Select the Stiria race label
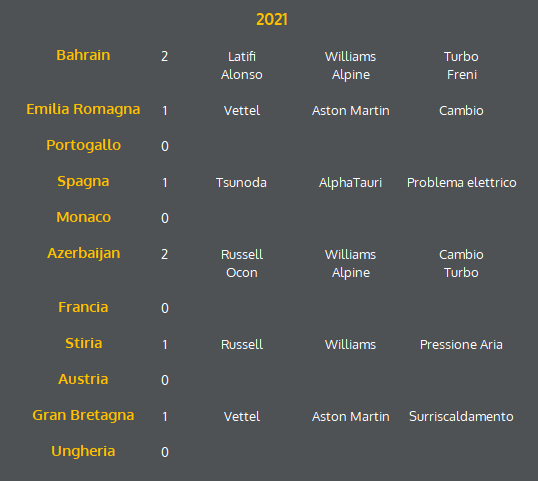This screenshot has height=481, width=538. 83,343
